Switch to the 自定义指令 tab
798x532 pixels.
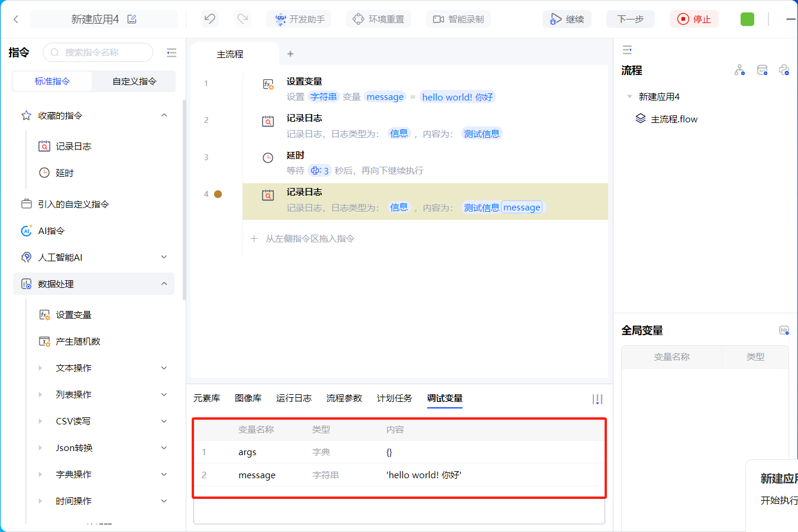(134, 81)
